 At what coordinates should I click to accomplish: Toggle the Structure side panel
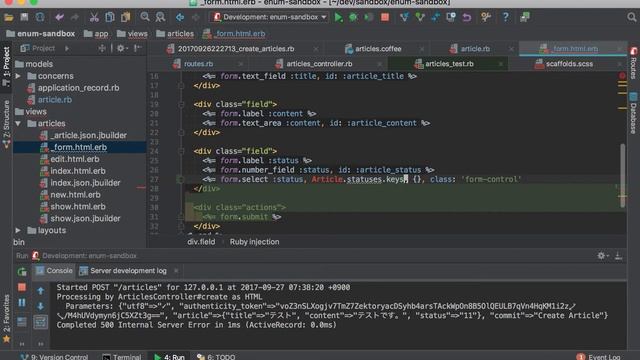6,124
